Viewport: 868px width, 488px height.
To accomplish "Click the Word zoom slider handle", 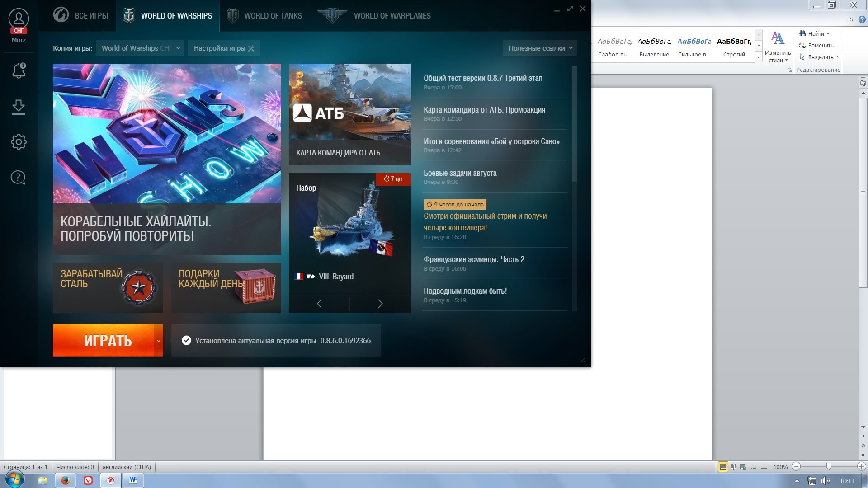I will click(828, 466).
